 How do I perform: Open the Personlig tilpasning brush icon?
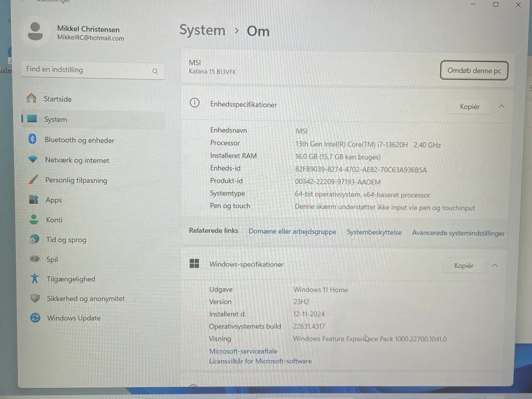tap(33, 180)
